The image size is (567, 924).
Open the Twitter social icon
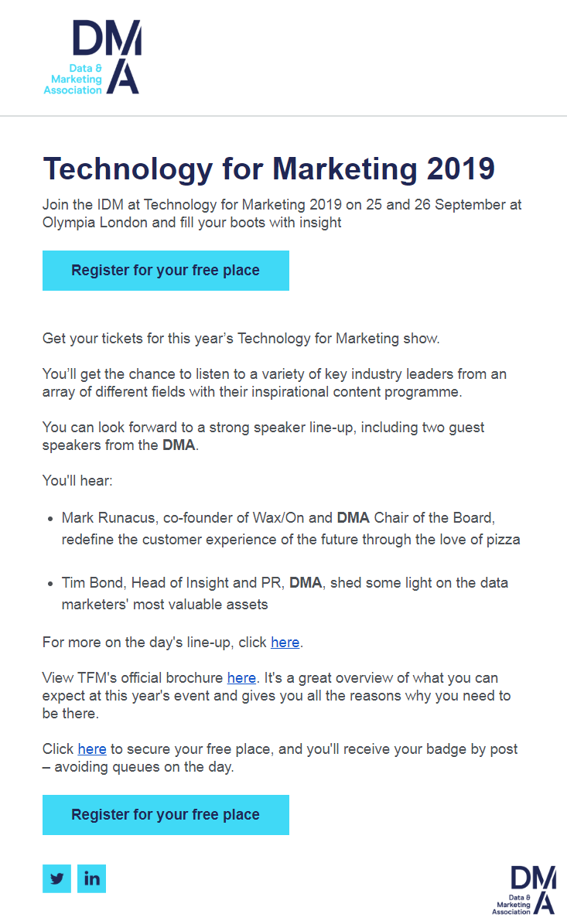click(56, 878)
